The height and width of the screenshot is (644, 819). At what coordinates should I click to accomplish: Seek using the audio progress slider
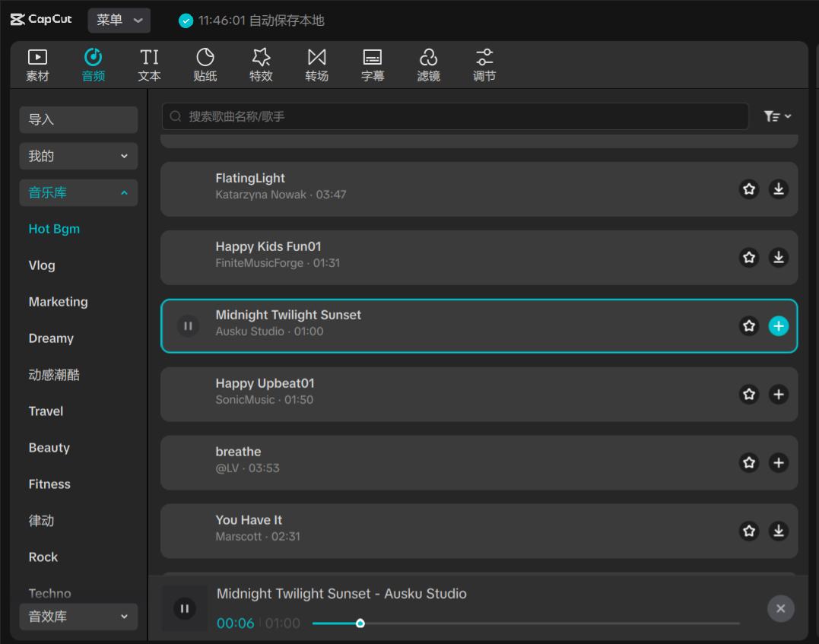(525, 623)
